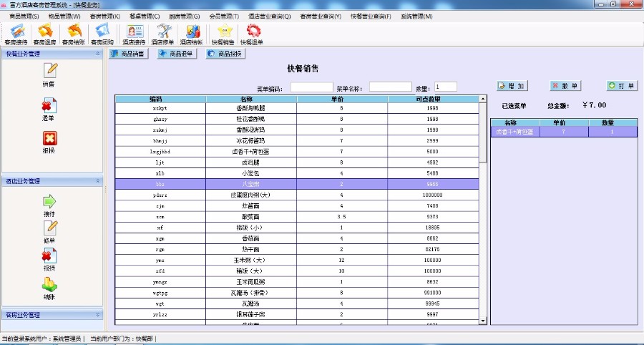Click the code cell lxgjhbd

click(160, 152)
